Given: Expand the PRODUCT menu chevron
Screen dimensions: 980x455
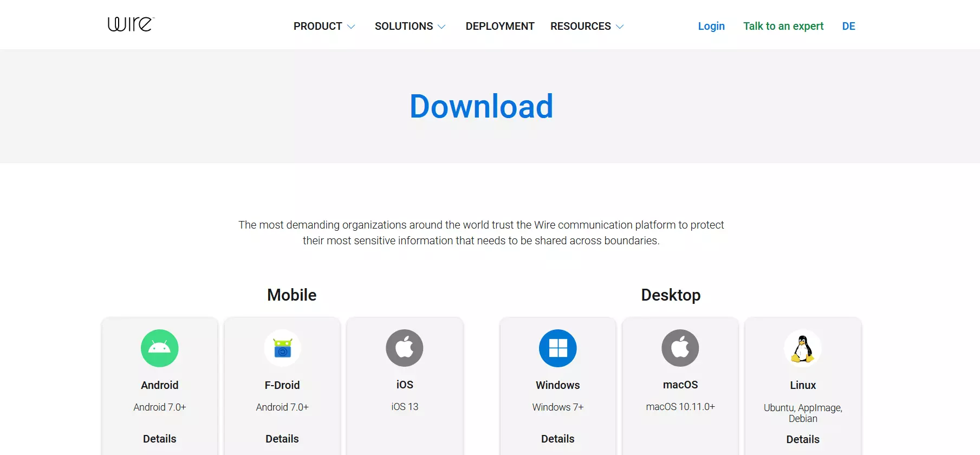Looking at the screenshot, I should pyautogui.click(x=351, y=27).
